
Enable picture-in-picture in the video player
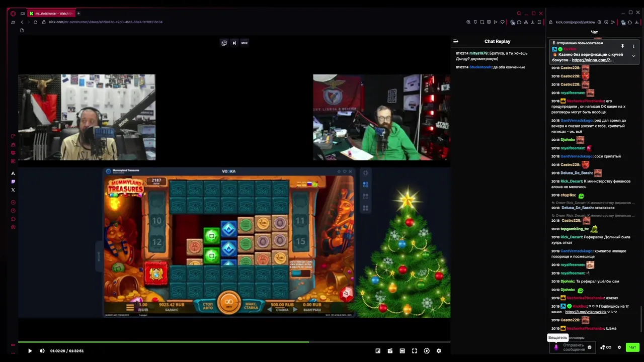click(378, 351)
